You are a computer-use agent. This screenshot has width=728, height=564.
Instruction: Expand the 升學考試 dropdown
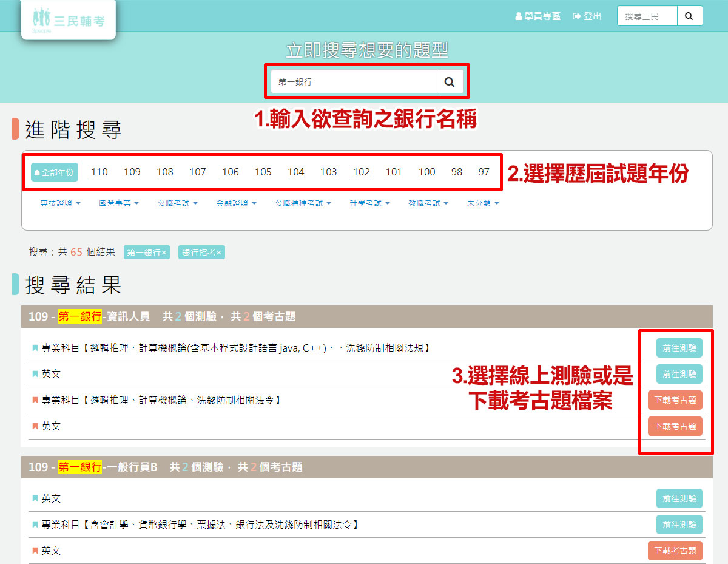coord(369,203)
